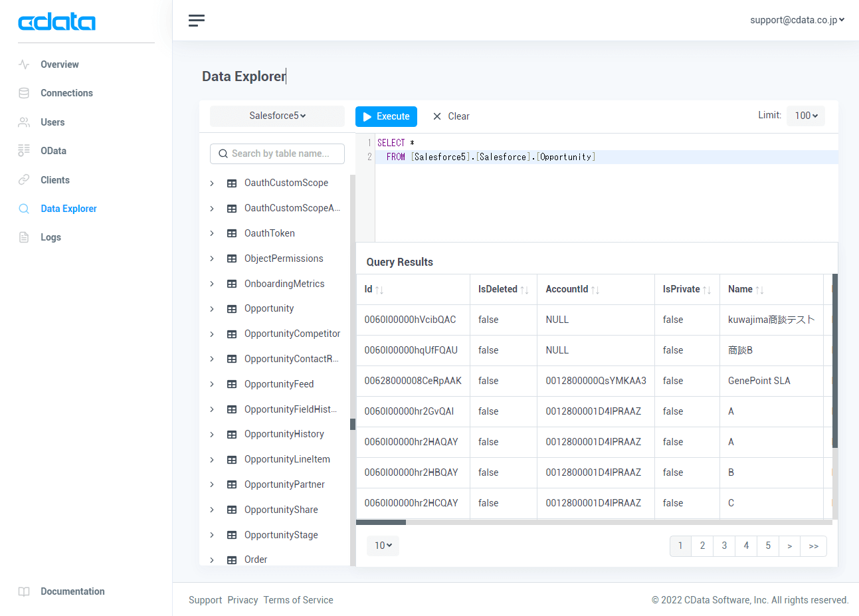Execute the SQL query

click(x=386, y=116)
